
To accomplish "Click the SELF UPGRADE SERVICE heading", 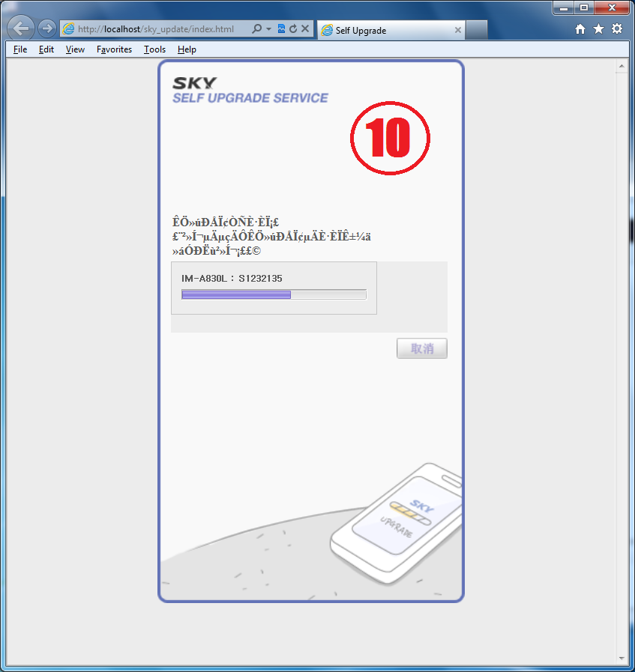I will [x=250, y=98].
